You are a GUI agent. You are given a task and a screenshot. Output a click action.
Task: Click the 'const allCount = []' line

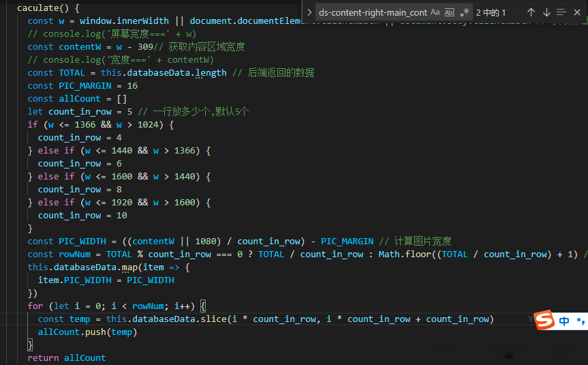[77, 99]
